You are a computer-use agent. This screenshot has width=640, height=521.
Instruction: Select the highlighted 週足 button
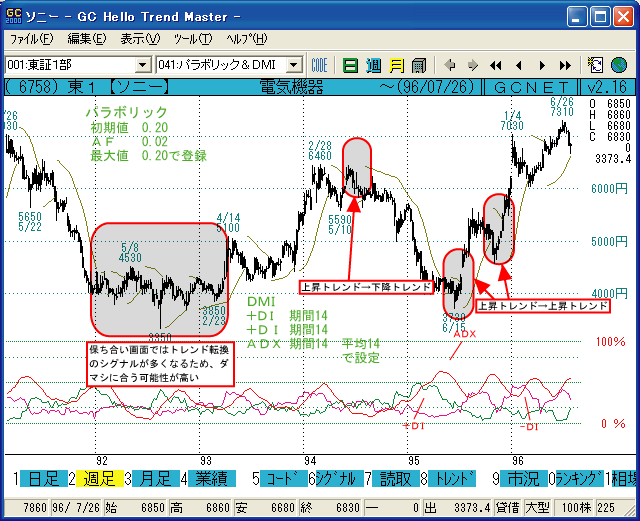pyautogui.click(x=100, y=479)
